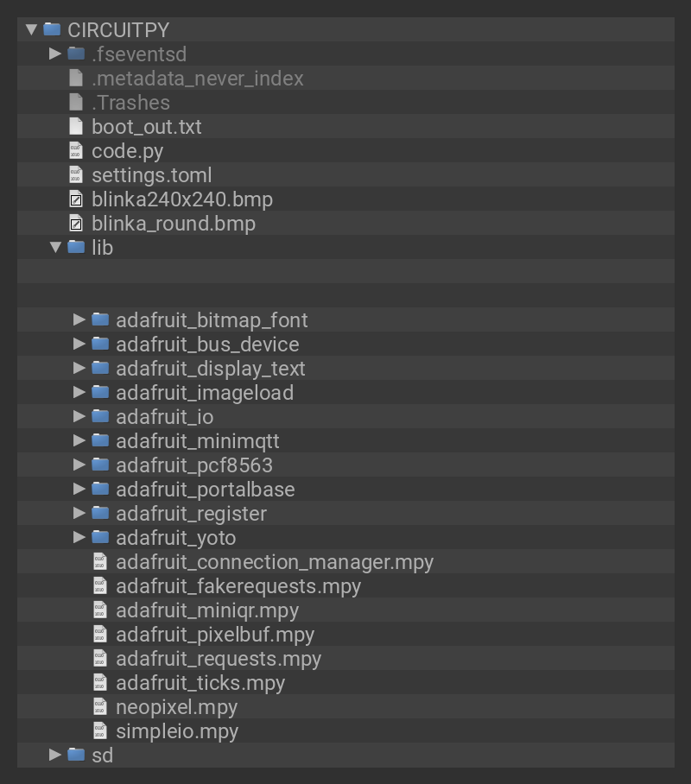Select the .metadata_never_index entry
This screenshot has height=784, width=691.
[x=197, y=79]
